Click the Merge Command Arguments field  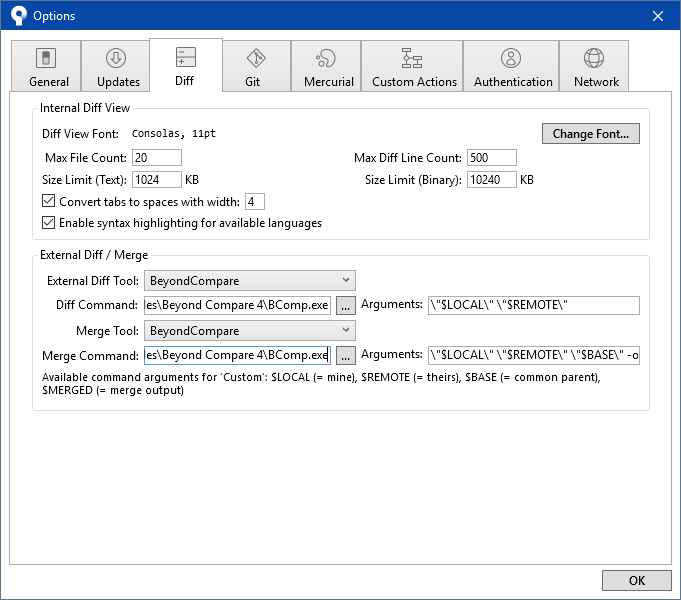click(x=534, y=355)
